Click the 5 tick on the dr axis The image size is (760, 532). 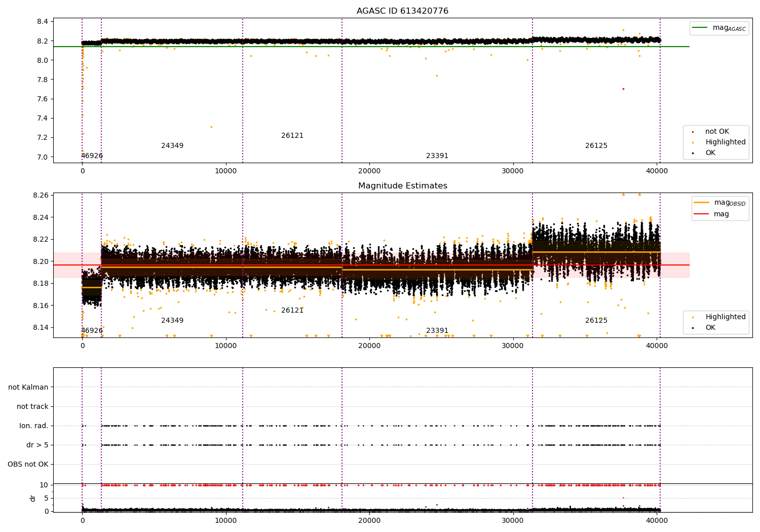(46, 499)
